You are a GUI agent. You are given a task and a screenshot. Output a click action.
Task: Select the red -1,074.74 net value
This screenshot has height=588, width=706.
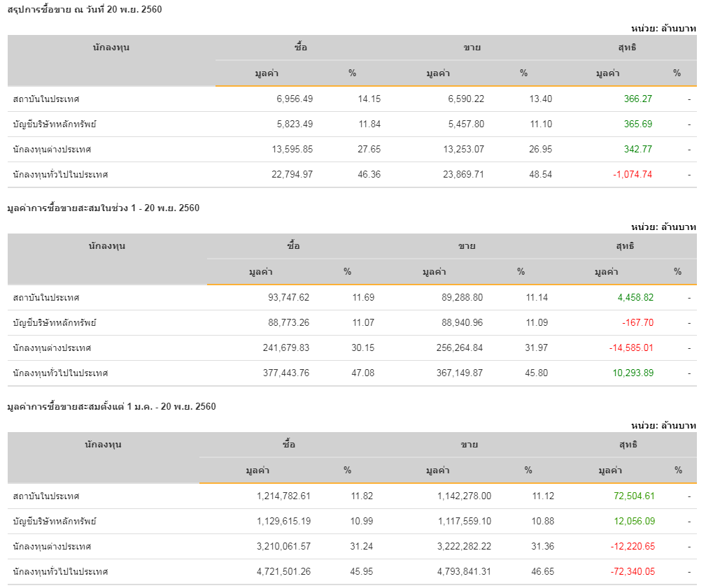point(632,175)
